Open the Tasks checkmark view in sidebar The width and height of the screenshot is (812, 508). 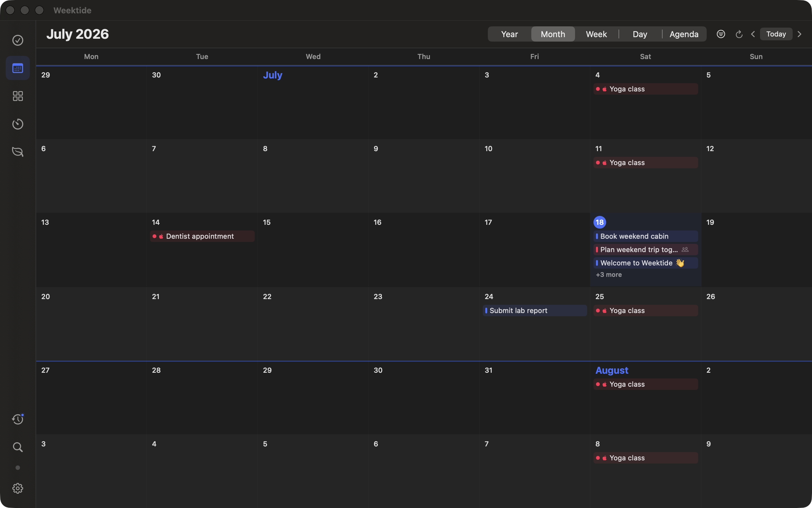18,40
